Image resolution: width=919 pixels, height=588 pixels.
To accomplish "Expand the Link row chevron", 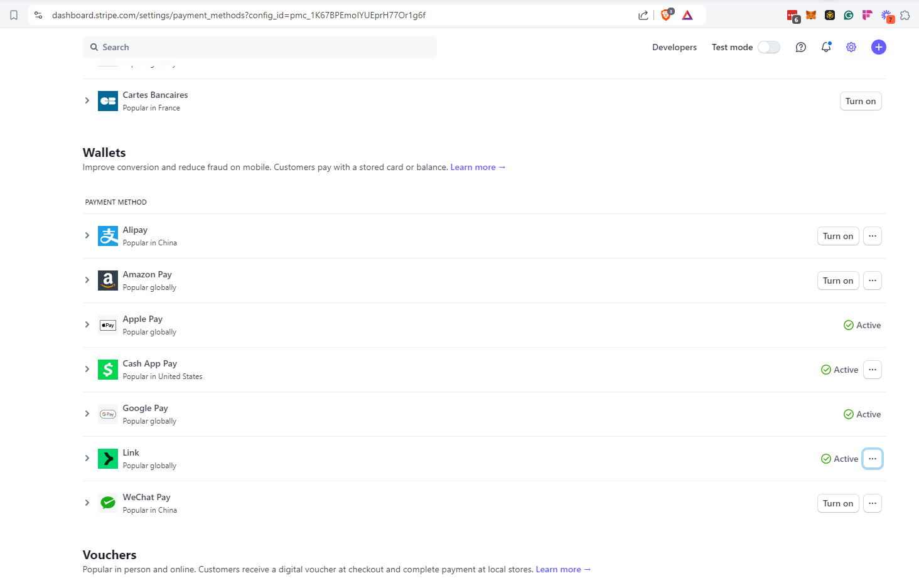I will pos(87,458).
